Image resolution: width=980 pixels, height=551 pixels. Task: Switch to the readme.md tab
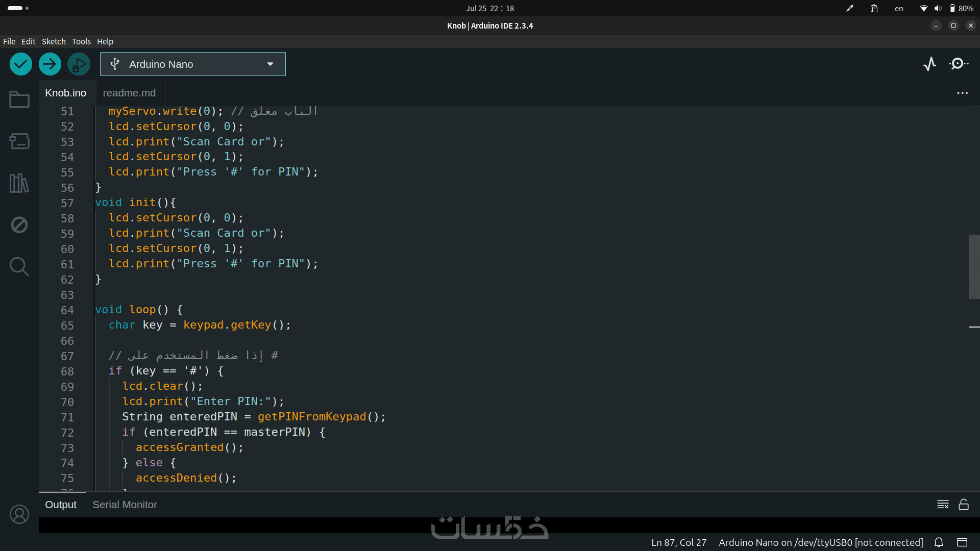click(129, 93)
